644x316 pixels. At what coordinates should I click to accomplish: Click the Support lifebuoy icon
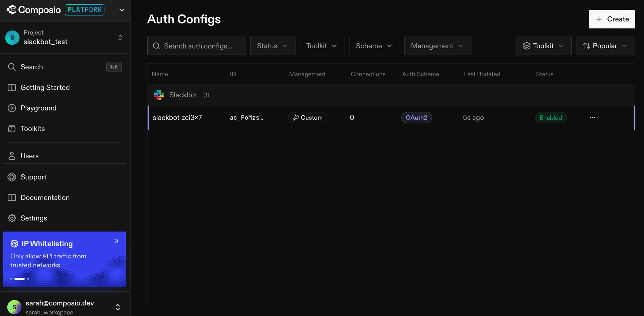click(12, 177)
